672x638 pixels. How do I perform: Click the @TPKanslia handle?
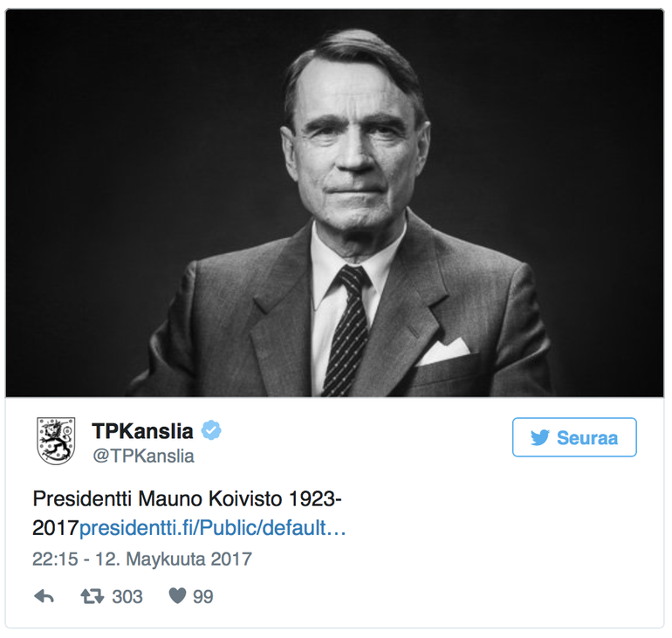tap(144, 456)
